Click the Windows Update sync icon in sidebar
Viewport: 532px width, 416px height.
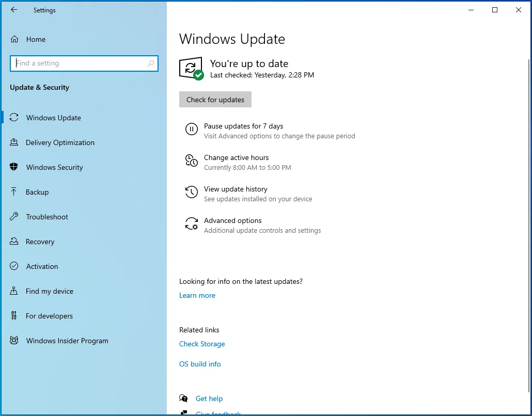point(14,118)
